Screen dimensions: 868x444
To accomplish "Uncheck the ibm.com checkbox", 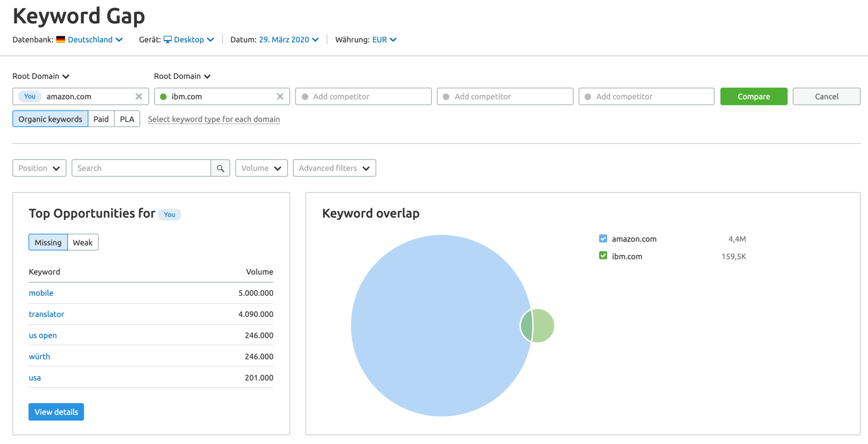I will 603,256.
